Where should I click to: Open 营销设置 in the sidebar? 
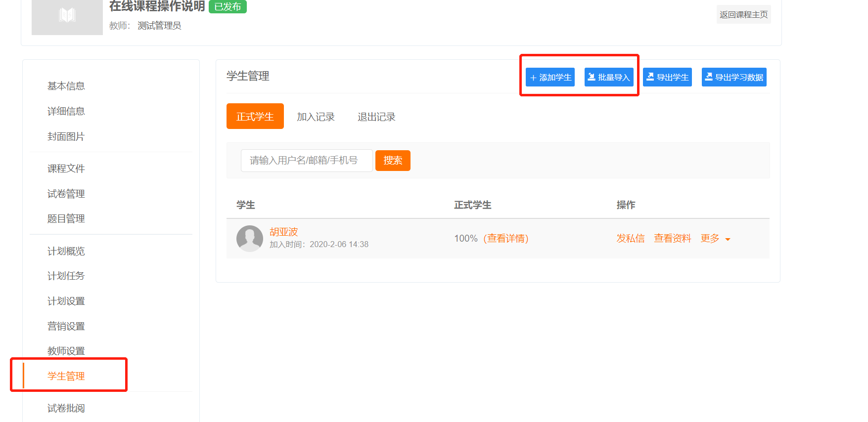point(66,326)
